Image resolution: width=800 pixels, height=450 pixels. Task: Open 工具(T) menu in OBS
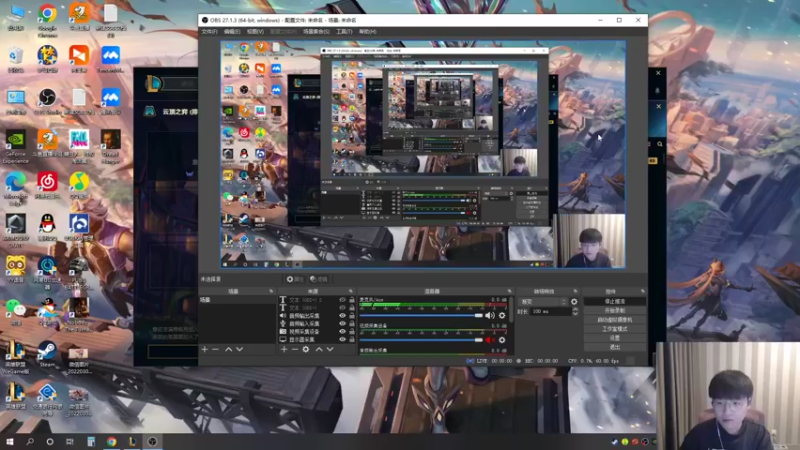point(344,32)
